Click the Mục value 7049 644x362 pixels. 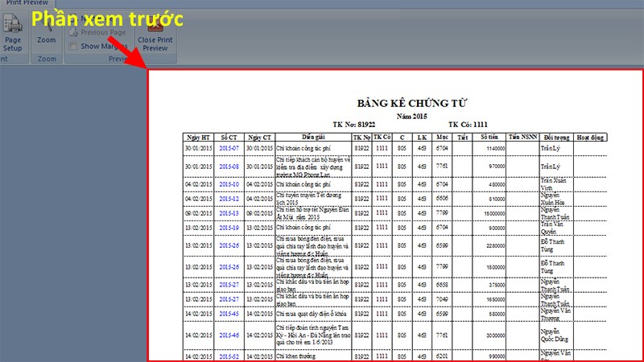coord(442,299)
